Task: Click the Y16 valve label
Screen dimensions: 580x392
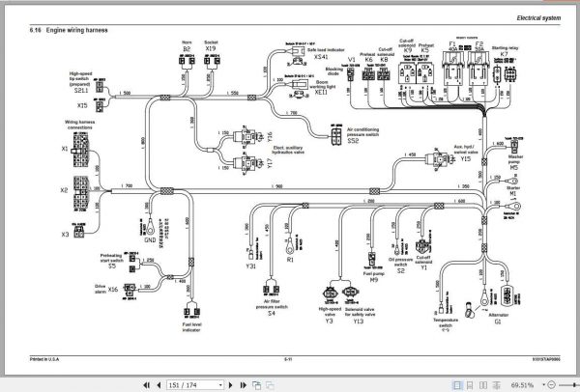Action: coord(270,137)
